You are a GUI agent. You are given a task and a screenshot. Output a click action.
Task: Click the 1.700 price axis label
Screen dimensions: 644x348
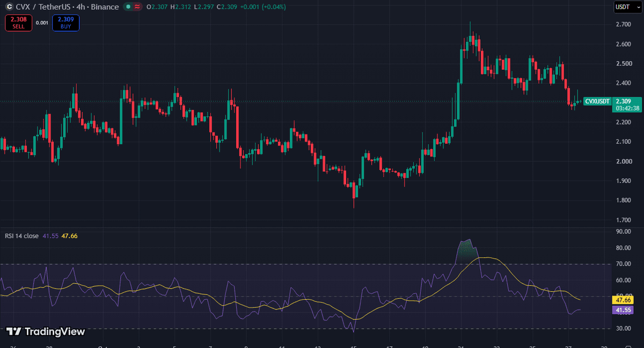coord(623,220)
